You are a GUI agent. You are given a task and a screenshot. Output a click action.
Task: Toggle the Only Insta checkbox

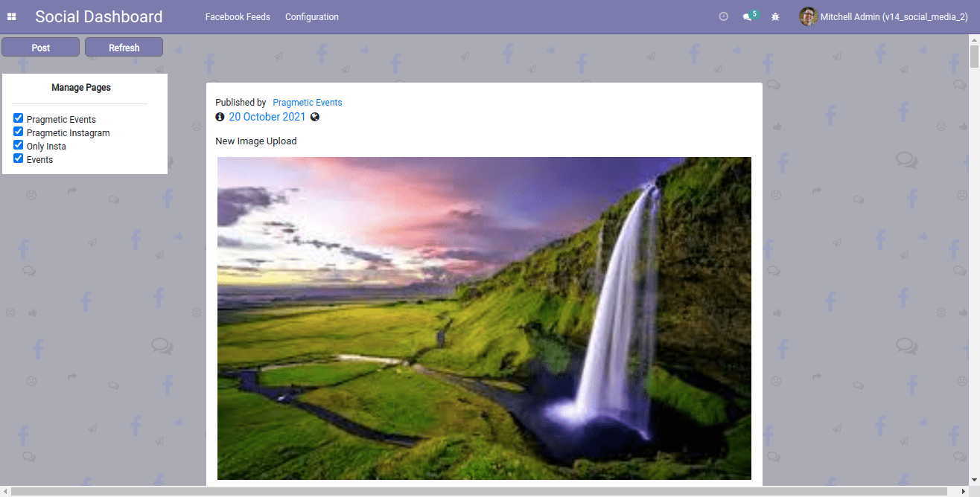(x=19, y=145)
